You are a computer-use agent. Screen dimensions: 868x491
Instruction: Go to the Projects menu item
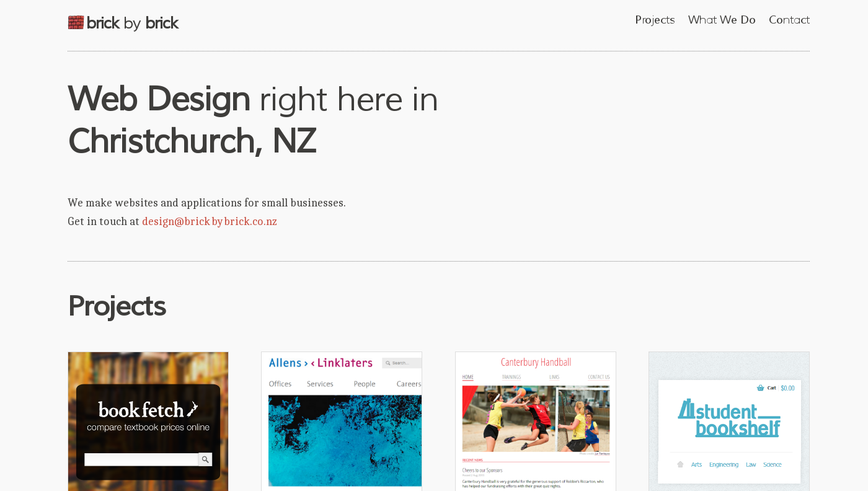coord(655,20)
